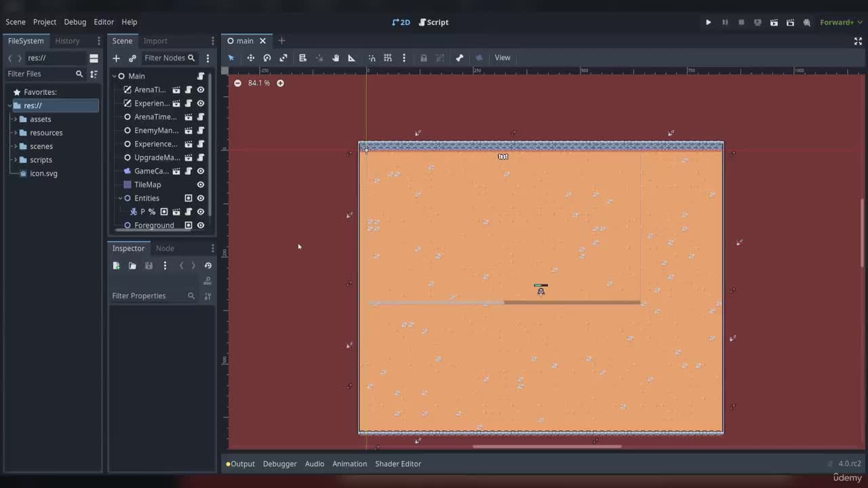Enable Movie Maker mode icon
Viewport: 868px width, 488px height.
tap(806, 22)
